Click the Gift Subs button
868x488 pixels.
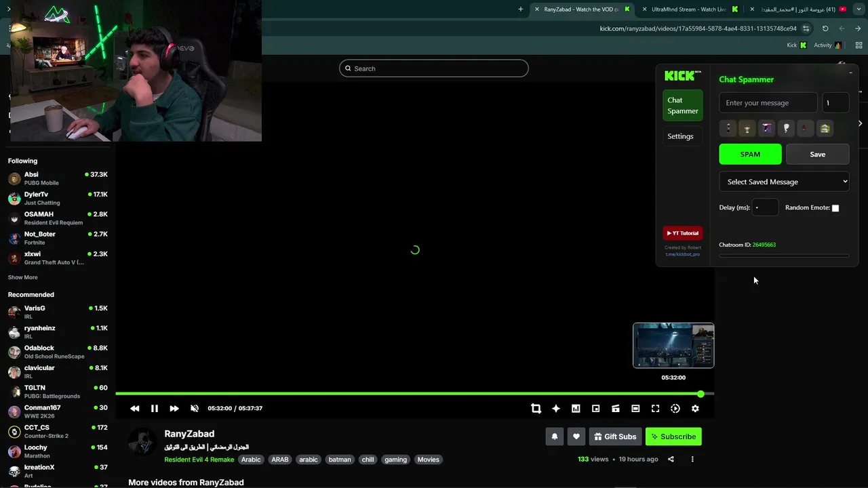point(616,436)
